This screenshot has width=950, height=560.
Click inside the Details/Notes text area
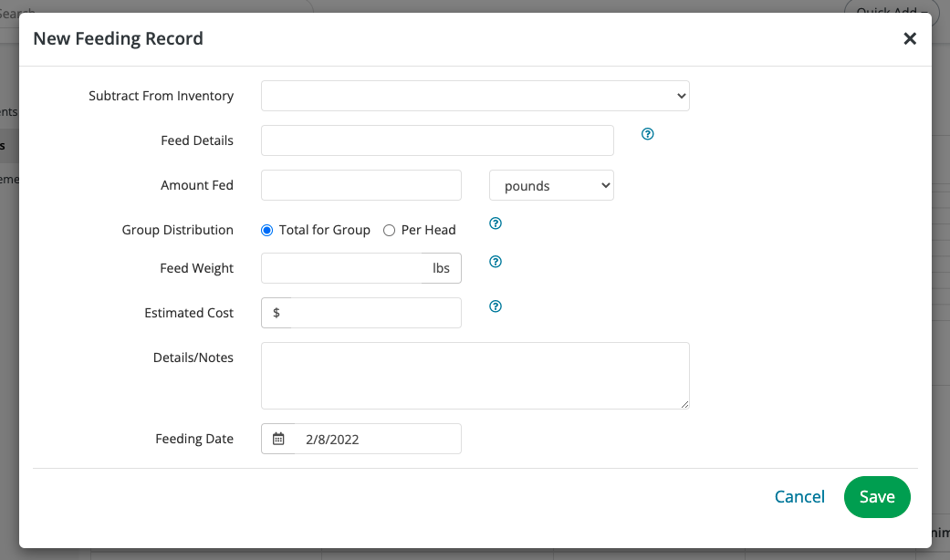pos(475,376)
